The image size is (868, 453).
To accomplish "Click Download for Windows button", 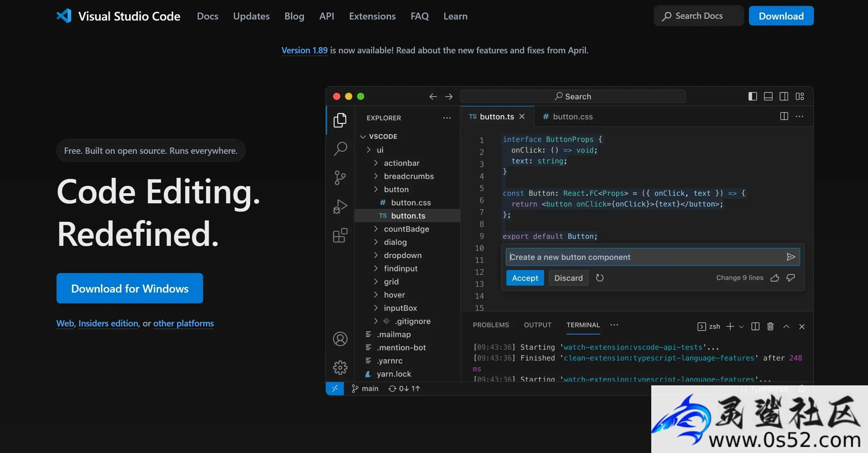I will point(129,288).
